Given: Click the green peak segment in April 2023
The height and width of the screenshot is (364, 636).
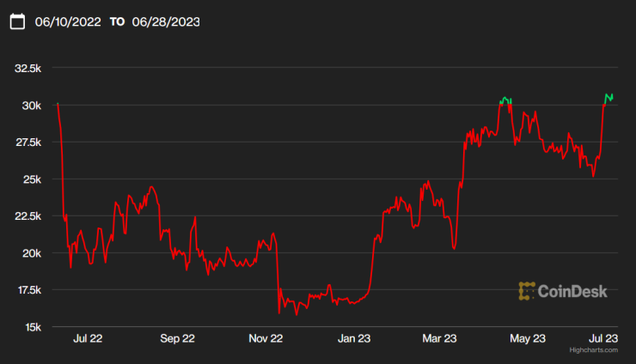Looking at the screenshot, I should click(505, 100).
